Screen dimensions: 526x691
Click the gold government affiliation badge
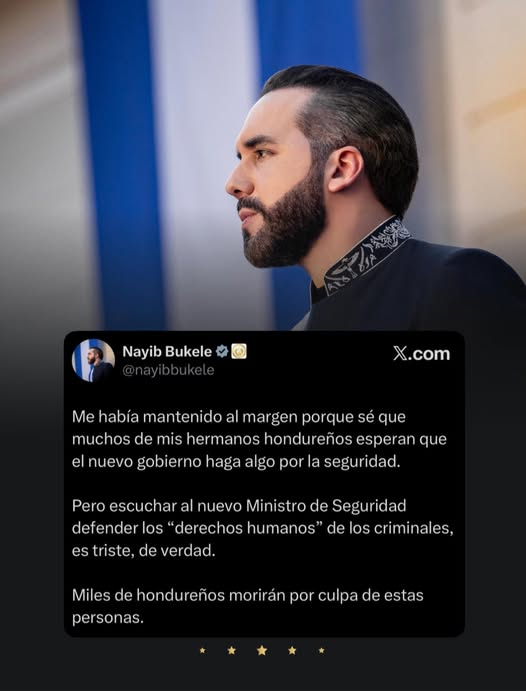(x=239, y=351)
